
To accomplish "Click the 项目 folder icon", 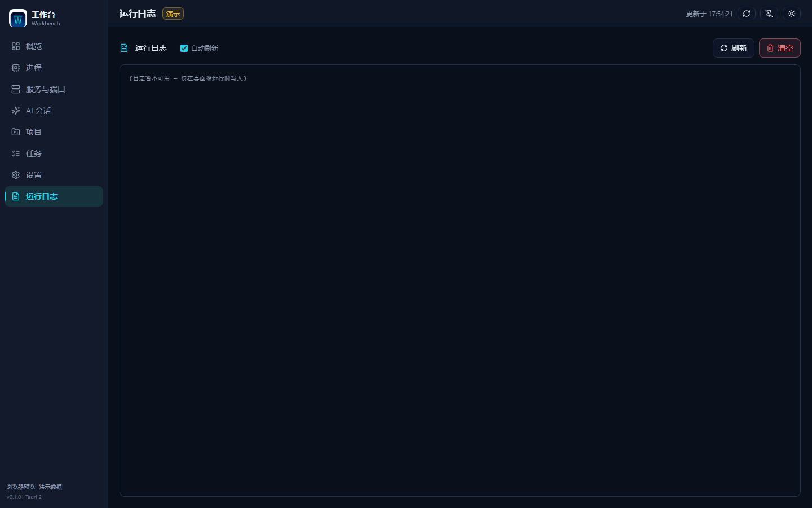I will point(16,132).
